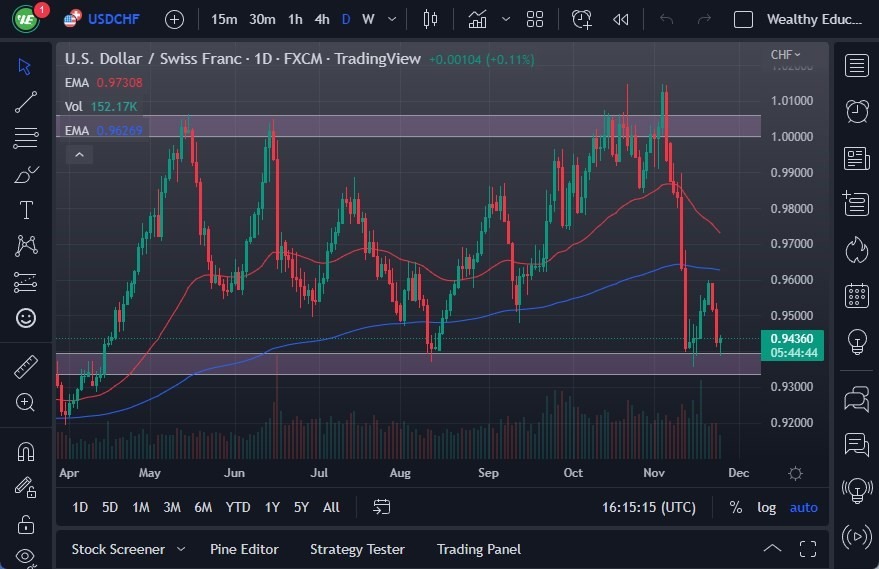Screen dimensions: 879x569
Task: Open the go to date picker
Action: 381,507
